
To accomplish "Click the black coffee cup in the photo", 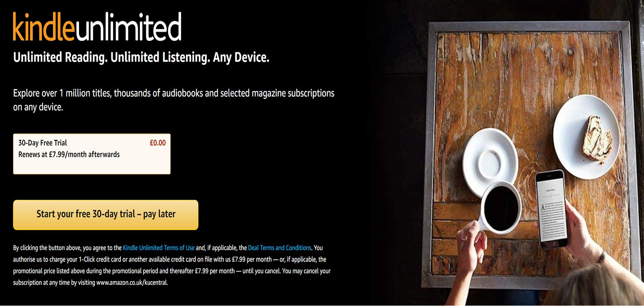I will coord(501,208).
